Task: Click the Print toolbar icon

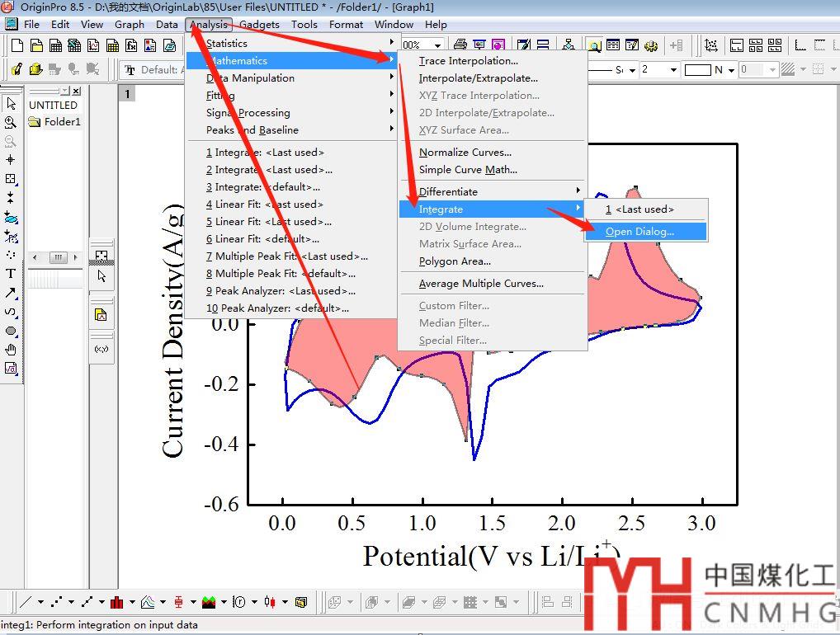Action: click(460, 45)
